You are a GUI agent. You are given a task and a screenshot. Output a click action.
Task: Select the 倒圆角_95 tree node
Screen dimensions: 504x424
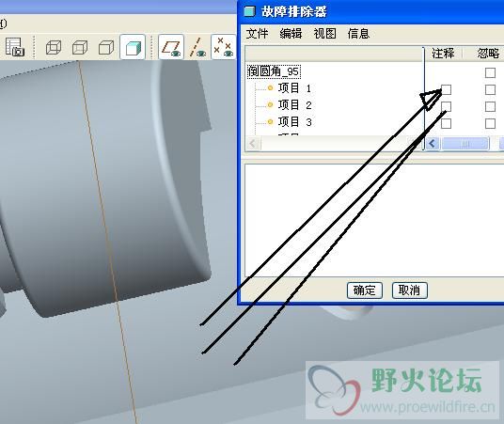(x=275, y=71)
